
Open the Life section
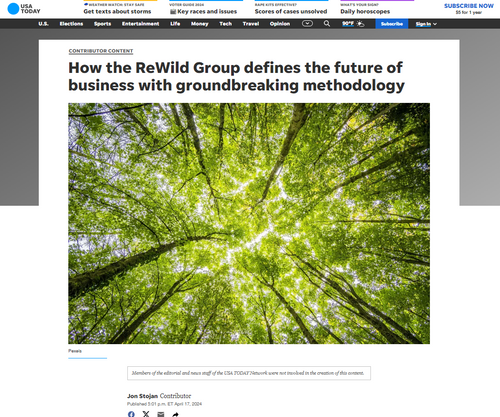pos(175,24)
